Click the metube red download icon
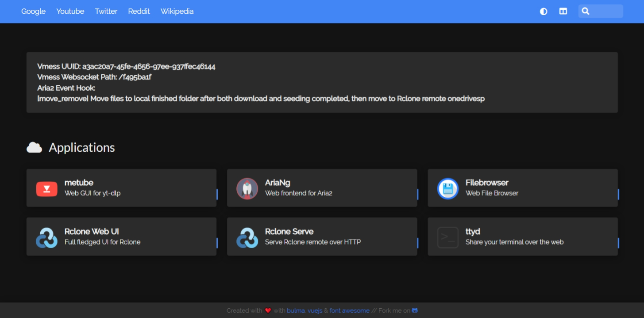Image resolution: width=644 pixels, height=318 pixels. pyautogui.click(x=47, y=189)
